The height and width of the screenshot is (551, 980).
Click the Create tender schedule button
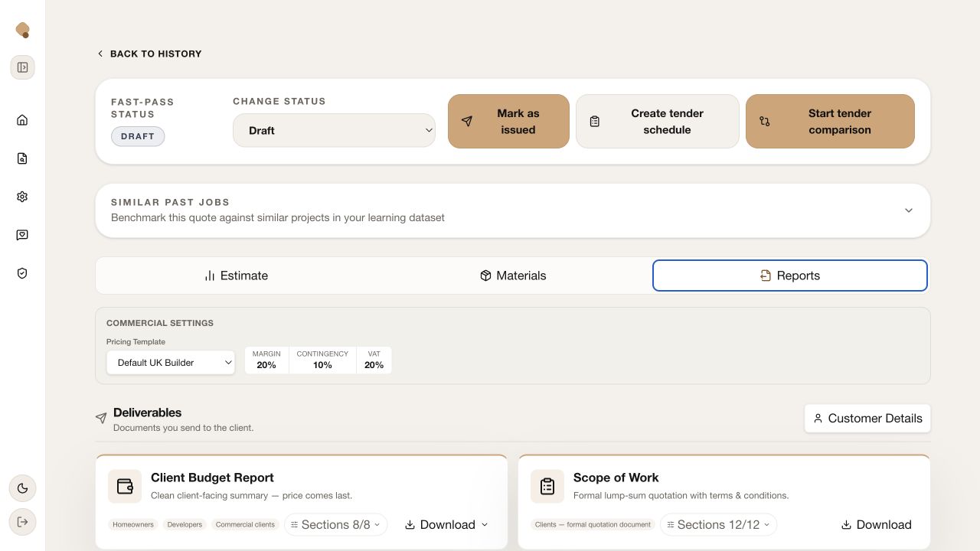(x=657, y=121)
